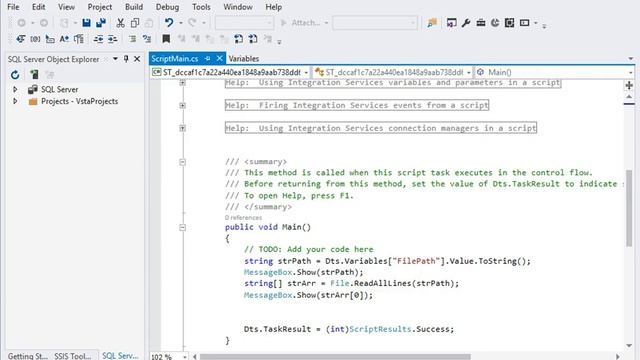Refresh the SQL Server Object Explorer
Viewport: 640px width, 360px height.
click(15, 75)
